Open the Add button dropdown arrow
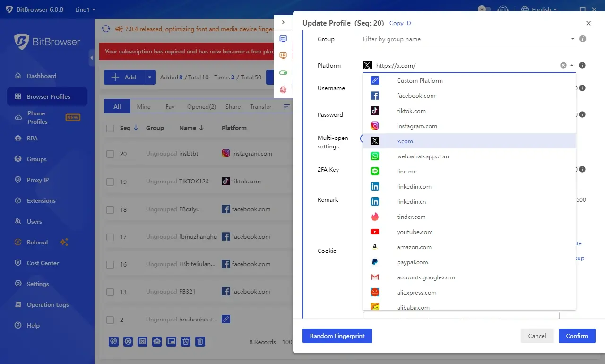 (149, 78)
